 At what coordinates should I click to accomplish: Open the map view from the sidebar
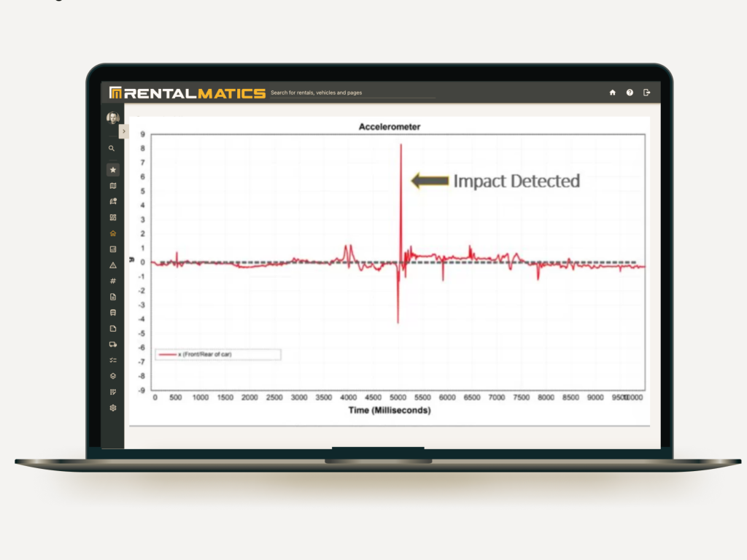pos(112,186)
